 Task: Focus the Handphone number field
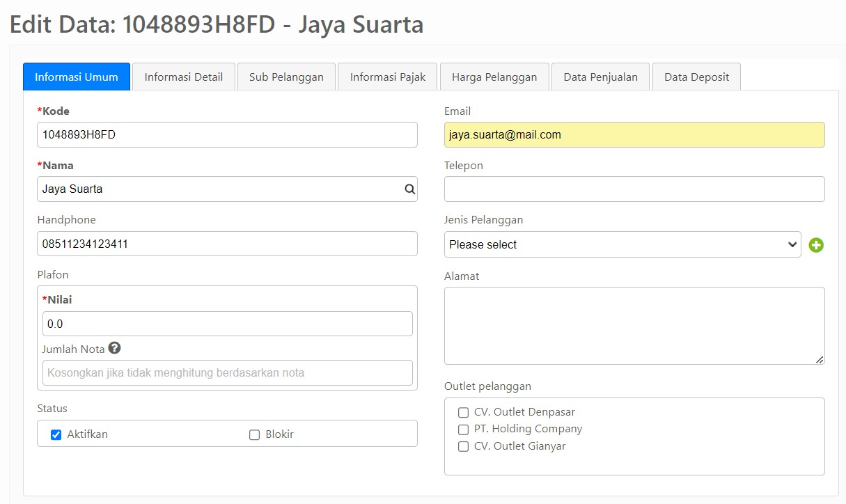click(x=227, y=244)
